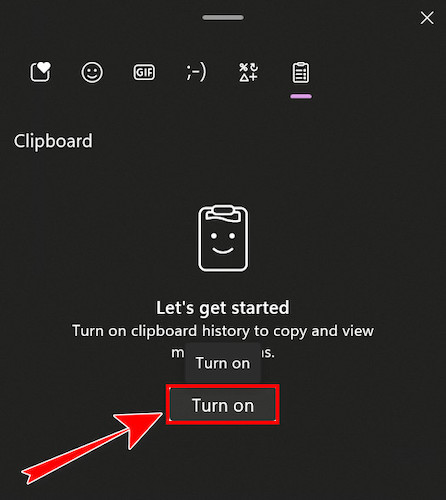Click the grey drag handle bar at top
The image size is (446, 500).
(223, 18)
